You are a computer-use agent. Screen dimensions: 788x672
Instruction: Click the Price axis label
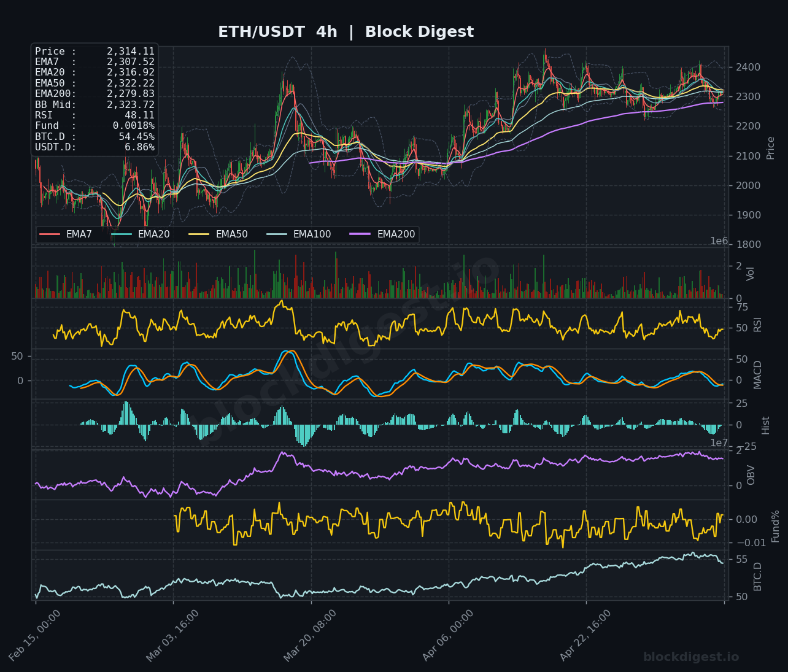pyautogui.click(x=771, y=148)
